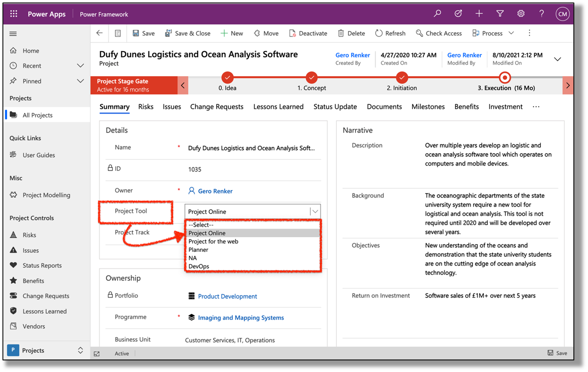Viewport: 588px width, 372px height.
Task: Delete the project record
Action: [x=351, y=33]
